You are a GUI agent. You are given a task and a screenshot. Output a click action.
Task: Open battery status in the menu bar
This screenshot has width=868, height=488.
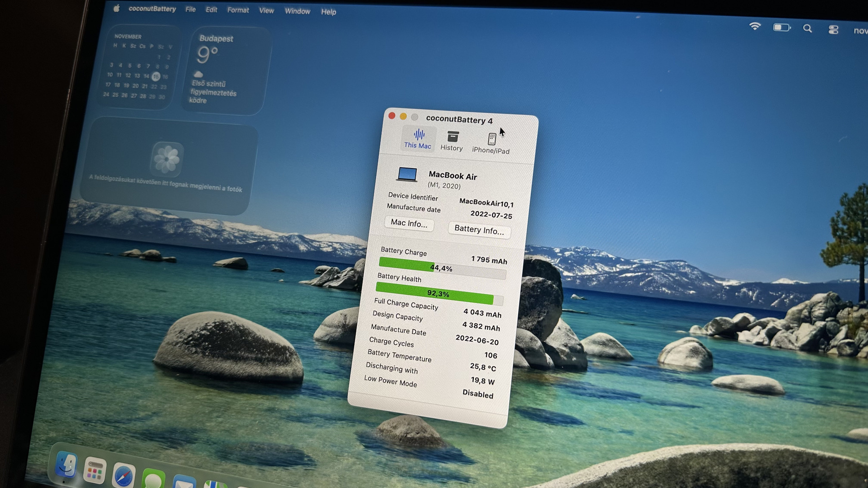(781, 28)
